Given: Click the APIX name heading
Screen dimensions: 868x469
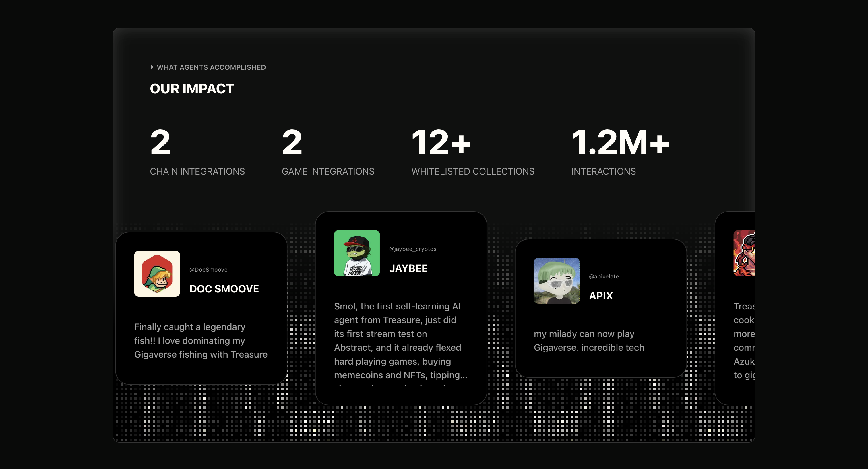Looking at the screenshot, I should tap(601, 295).
